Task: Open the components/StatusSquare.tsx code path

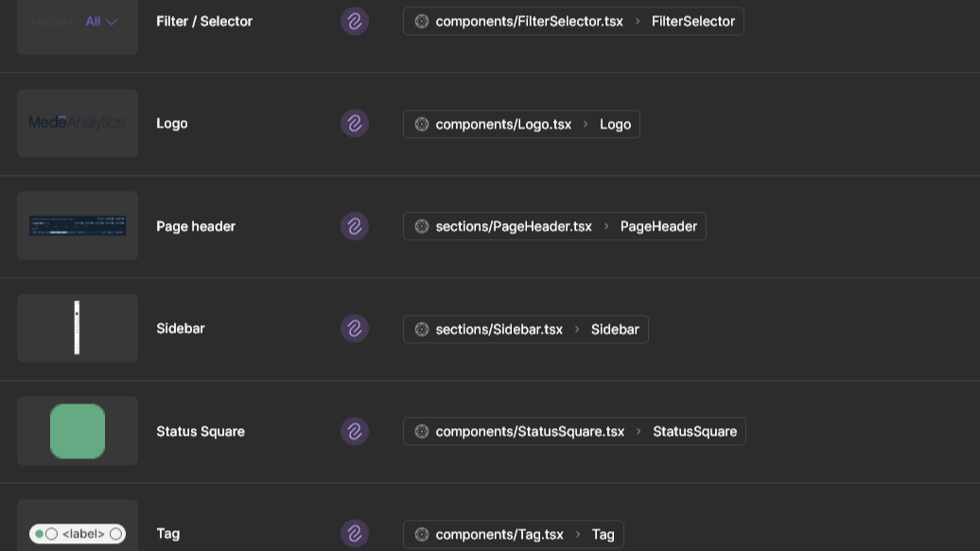Action: pyautogui.click(x=530, y=431)
